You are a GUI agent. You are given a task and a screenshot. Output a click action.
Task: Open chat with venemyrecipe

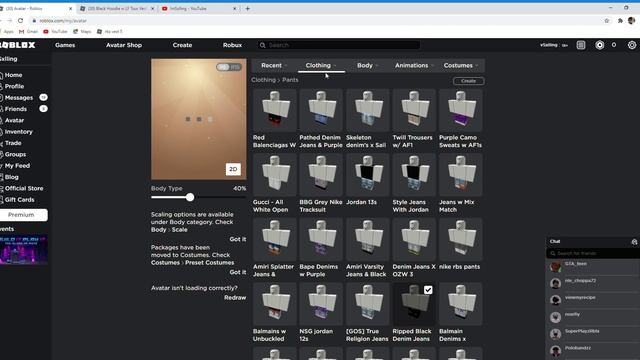[x=593, y=300]
